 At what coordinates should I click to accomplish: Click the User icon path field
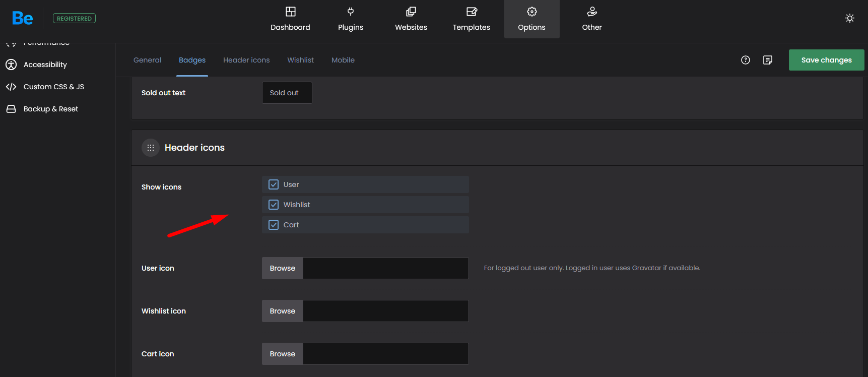[386, 268]
